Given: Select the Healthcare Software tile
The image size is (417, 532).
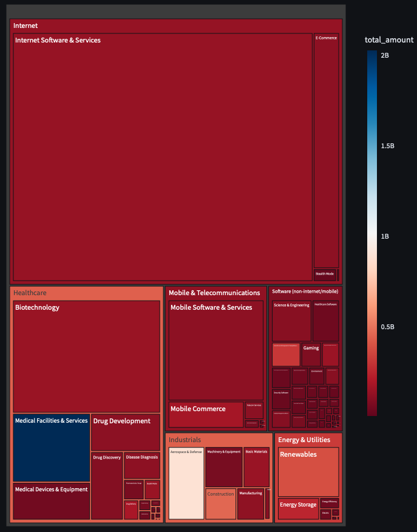Looking at the screenshot, I should click(325, 321).
